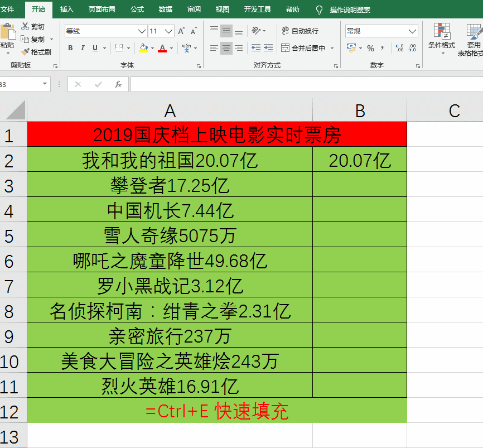Click the Copy icon

[x=25, y=39]
